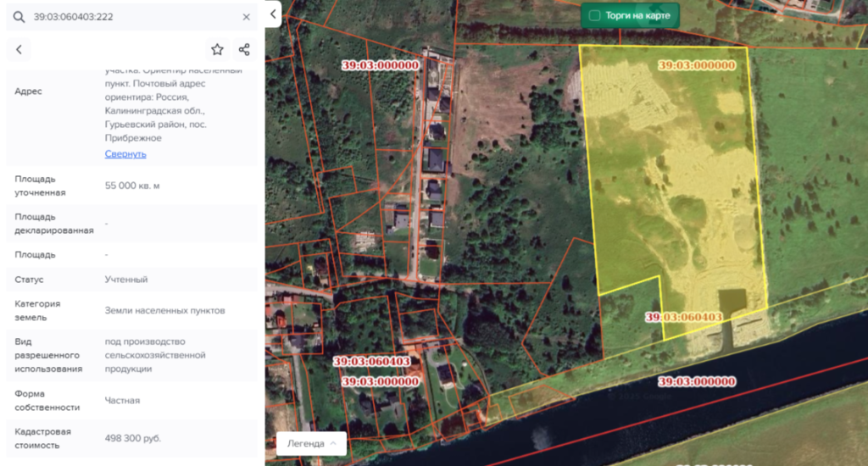
Task: Click the magnifier search icon
Action: tap(18, 17)
